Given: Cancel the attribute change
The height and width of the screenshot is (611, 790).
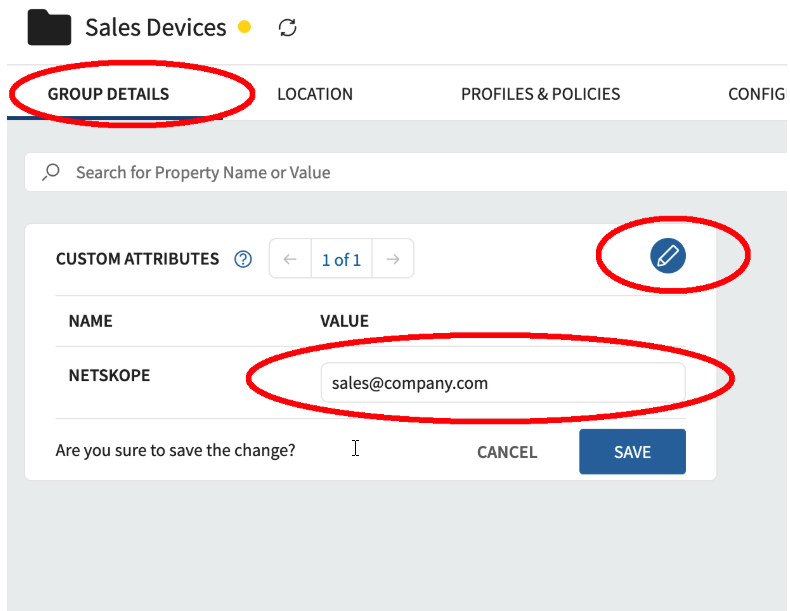Looking at the screenshot, I should [507, 452].
